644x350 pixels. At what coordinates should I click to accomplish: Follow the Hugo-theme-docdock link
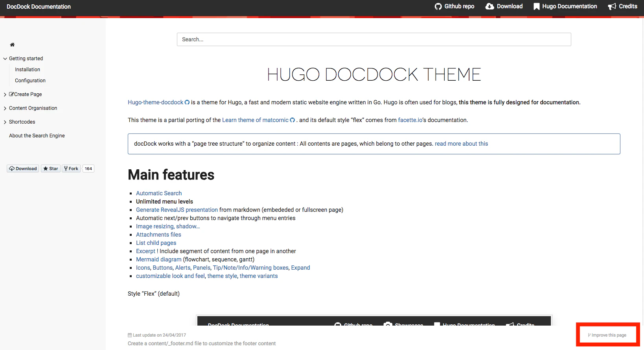(155, 102)
